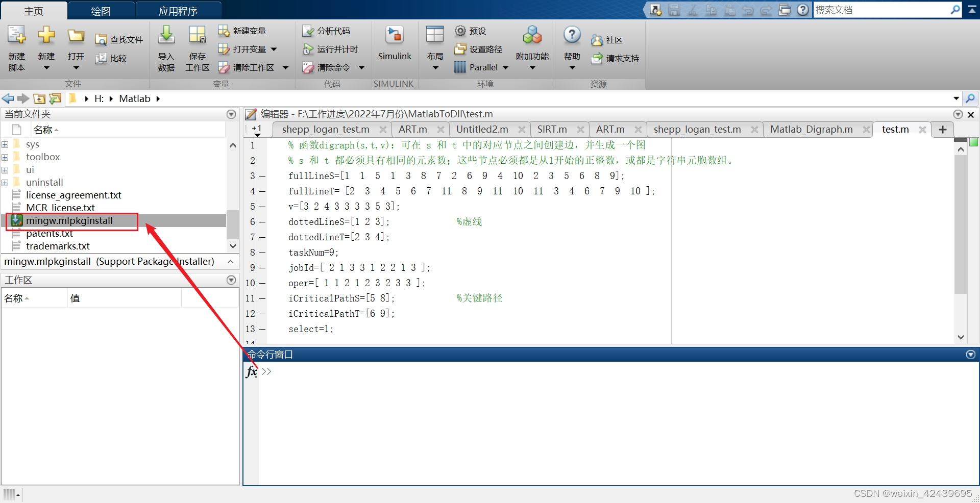Open Community (社区) link

click(x=607, y=40)
